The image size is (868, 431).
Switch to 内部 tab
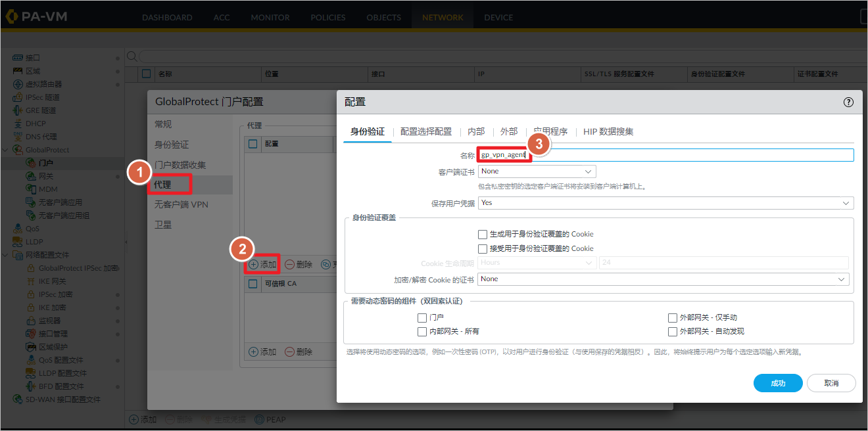[476, 132]
